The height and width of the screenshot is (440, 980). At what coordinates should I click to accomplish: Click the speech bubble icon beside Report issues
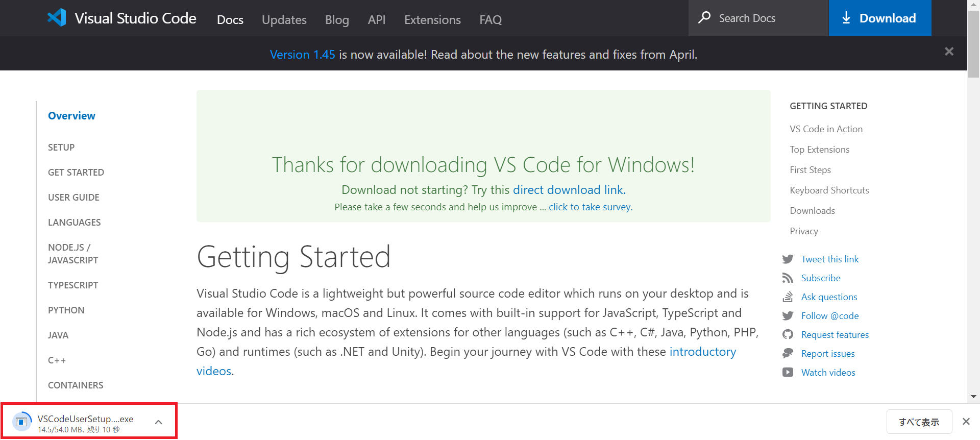[x=788, y=354]
